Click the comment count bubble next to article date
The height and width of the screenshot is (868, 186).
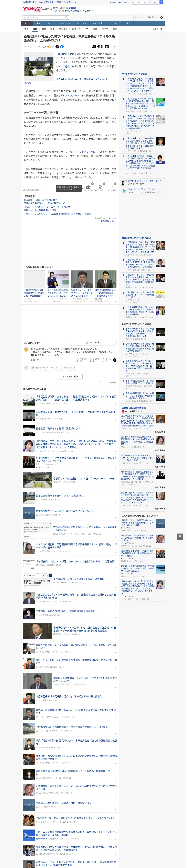45,47
